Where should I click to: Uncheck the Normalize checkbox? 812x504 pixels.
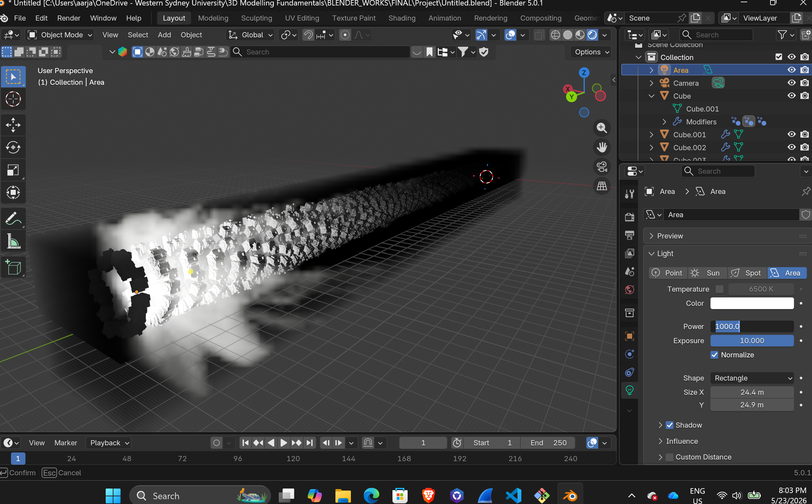coord(714,355)
